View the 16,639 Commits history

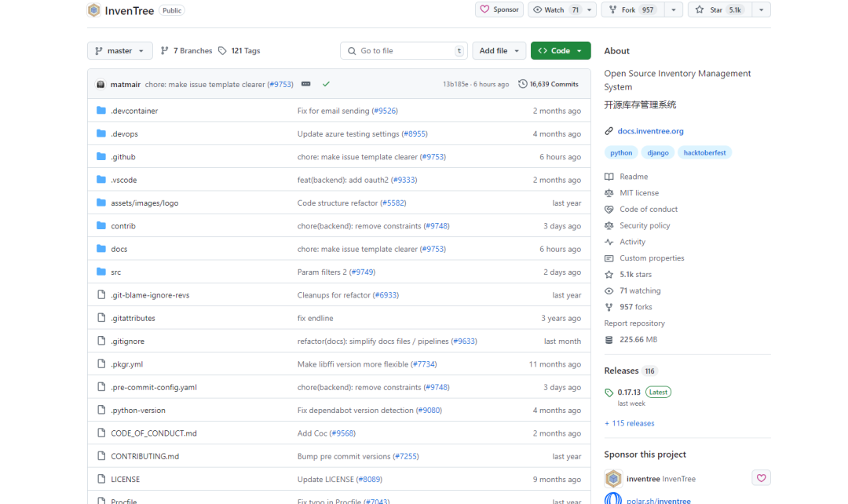click(x=548, y=84)
